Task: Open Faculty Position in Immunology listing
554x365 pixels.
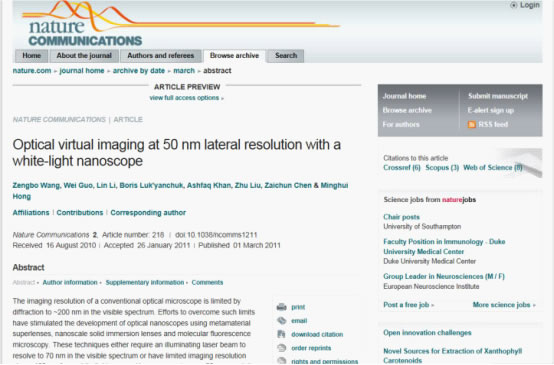Action: [444, 247]
